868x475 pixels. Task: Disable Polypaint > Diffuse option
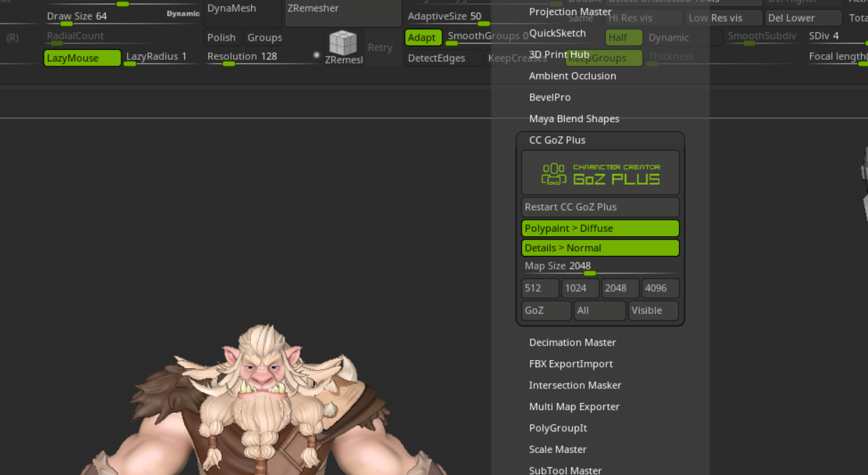[x=601, y=228]
